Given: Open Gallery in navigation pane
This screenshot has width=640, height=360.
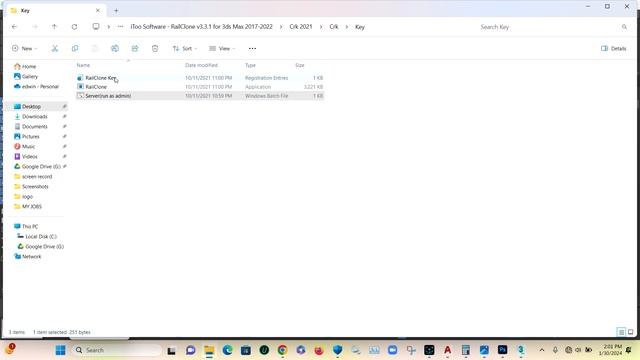Looking at the screenshot, I should pyautogui.click(x=26, y=77).
